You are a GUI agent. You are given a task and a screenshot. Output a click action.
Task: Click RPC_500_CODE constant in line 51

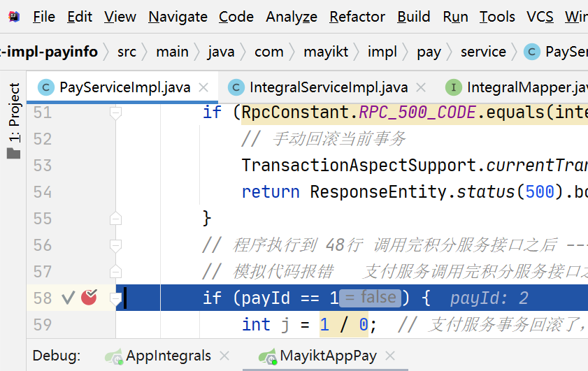[417, 112]
